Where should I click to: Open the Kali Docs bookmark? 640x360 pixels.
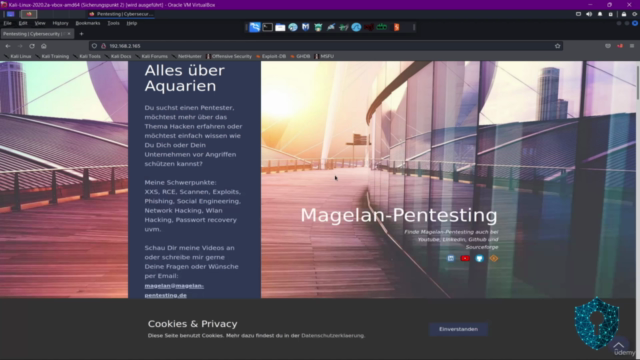pyautogui.click(x=118, y=56)
